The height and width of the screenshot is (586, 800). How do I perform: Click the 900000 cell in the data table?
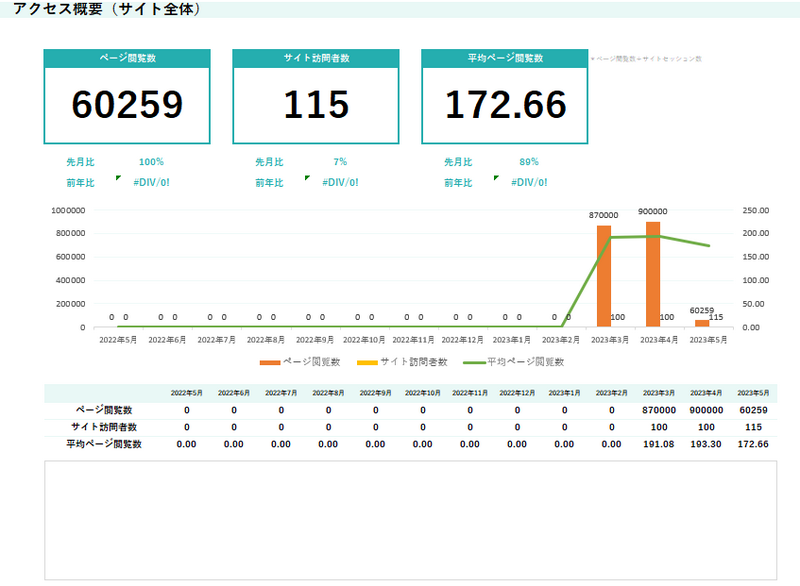pos(705,410)
